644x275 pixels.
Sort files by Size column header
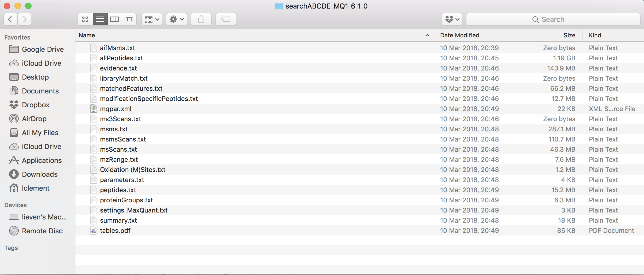[569, 35]
